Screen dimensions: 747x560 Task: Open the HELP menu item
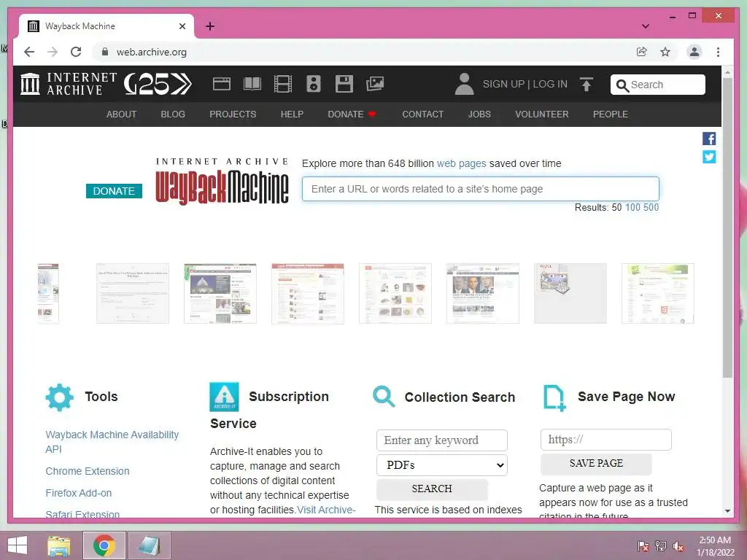click(x=292, y=114)
